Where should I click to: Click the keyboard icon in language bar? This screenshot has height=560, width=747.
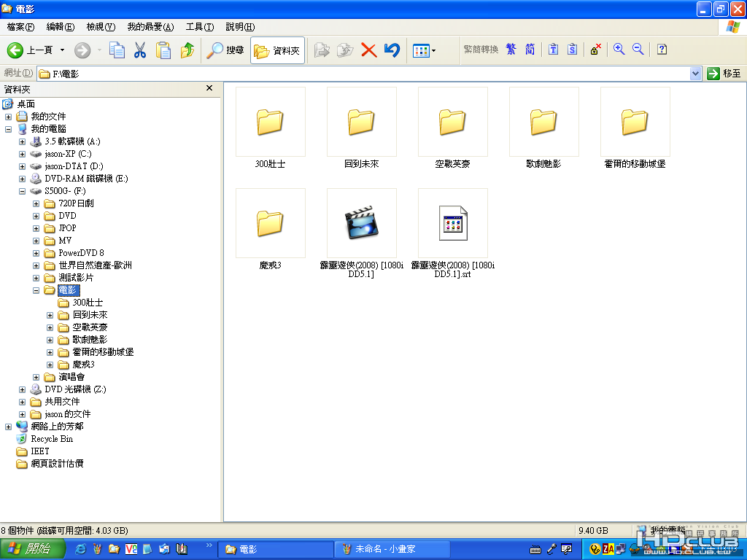535,550
